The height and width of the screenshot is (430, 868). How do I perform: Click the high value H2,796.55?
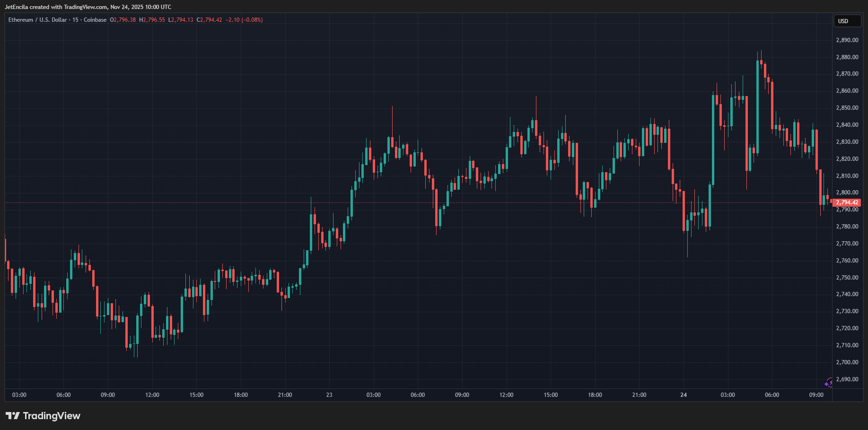pyautogui.click(x=152, y=20)
